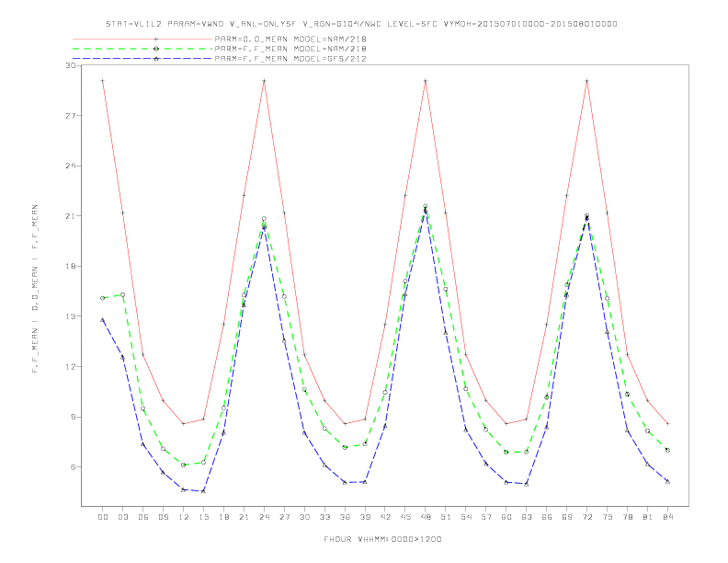The width and height of the screenshot is (728, 563).
Task: Click the chart title line starting STAT=VL1L2
Action: [361, 24]
